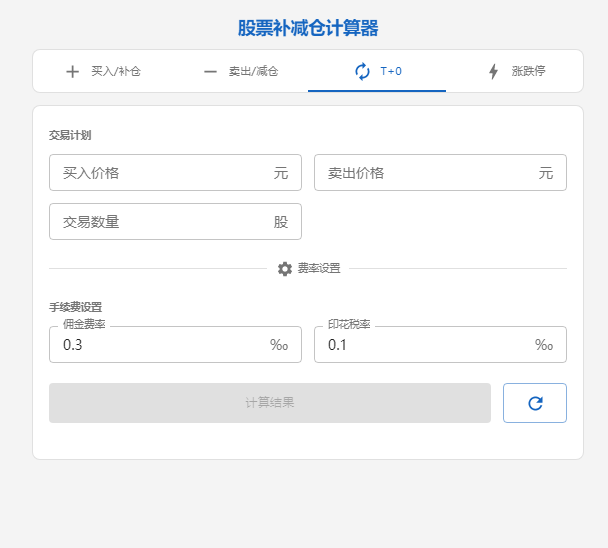Click the 元 suffix in 买入价格 field
This screenshot has width=608, height=548.
click(281, 173)
